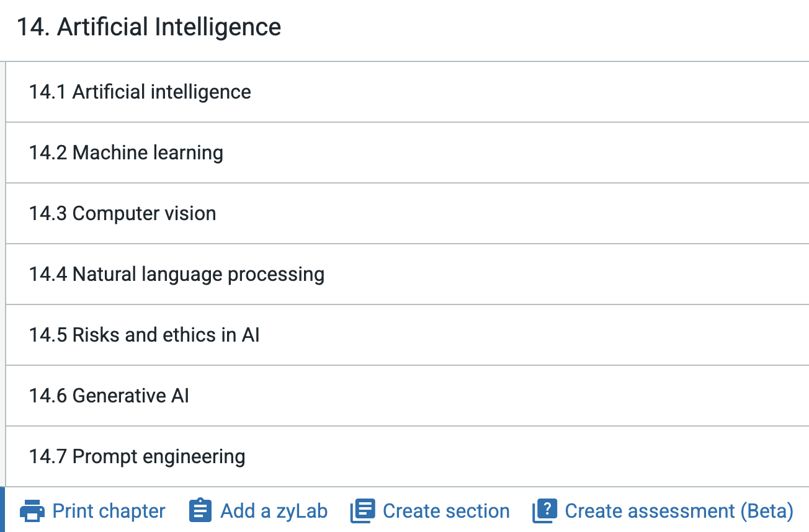809x532 pixels.
Task: View section 14.6 Generative AI
Action: point(109,396)
